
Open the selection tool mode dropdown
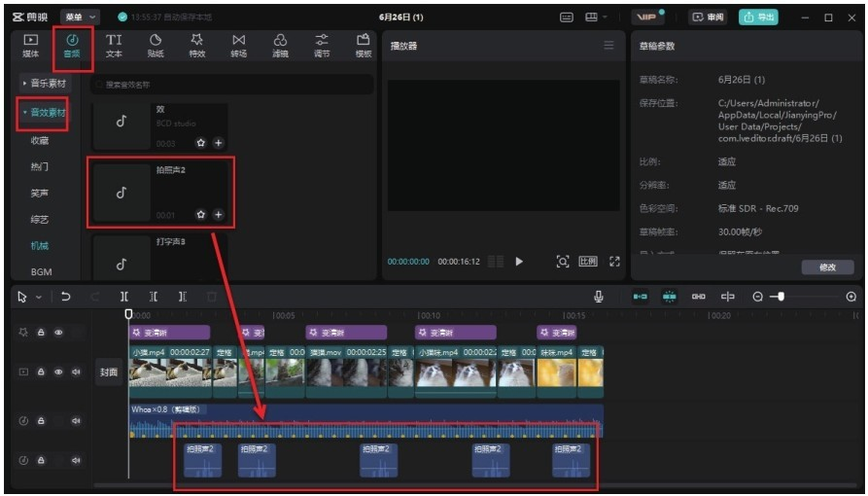tap(39, 298)
